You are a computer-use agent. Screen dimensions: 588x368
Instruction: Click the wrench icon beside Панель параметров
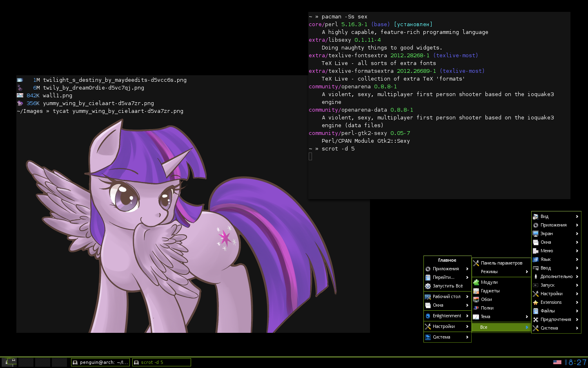click(476, 263)
